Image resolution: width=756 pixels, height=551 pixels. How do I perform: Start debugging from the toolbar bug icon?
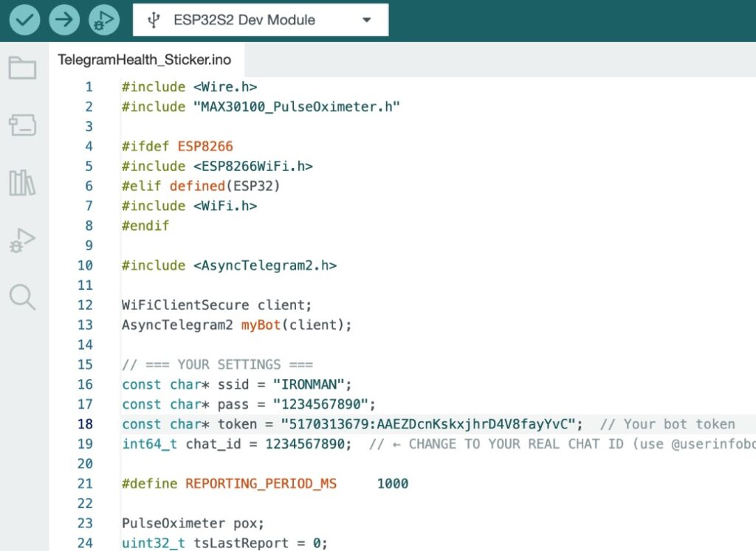103,19
